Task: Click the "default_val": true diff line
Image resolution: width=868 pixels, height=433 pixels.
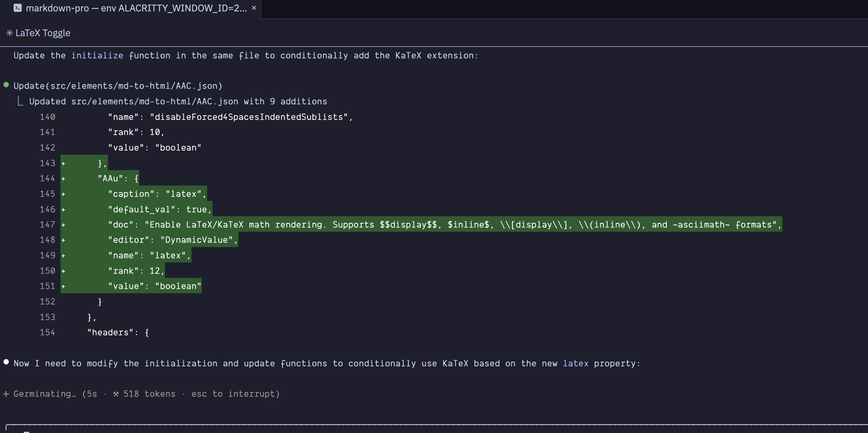Action: click(x=160, y=209)
